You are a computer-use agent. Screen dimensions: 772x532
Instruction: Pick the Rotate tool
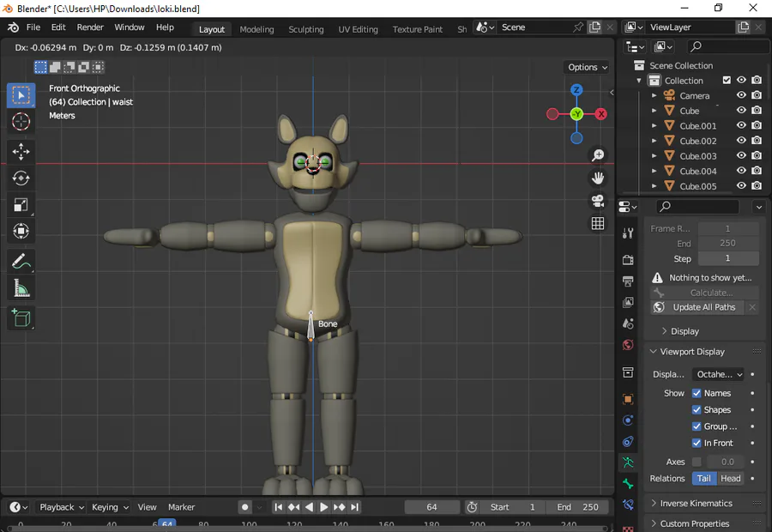tap(21, 178)
